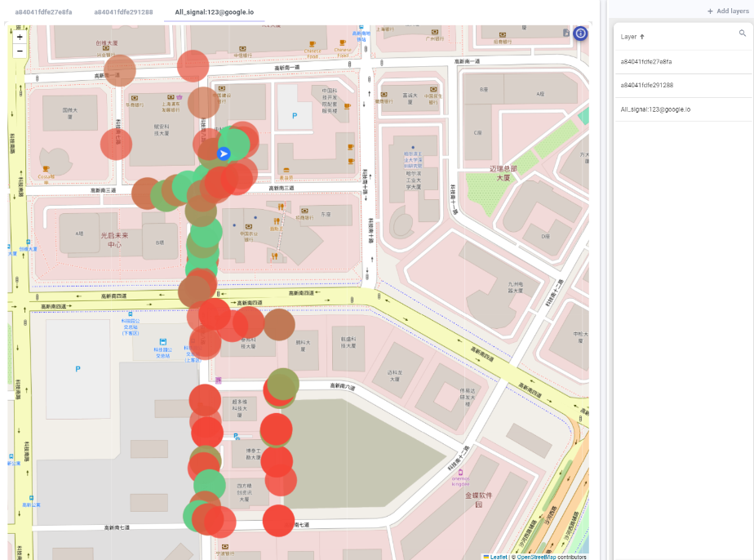
Task: Sort layers using the Layer arrow
Action: click(641, 37)
